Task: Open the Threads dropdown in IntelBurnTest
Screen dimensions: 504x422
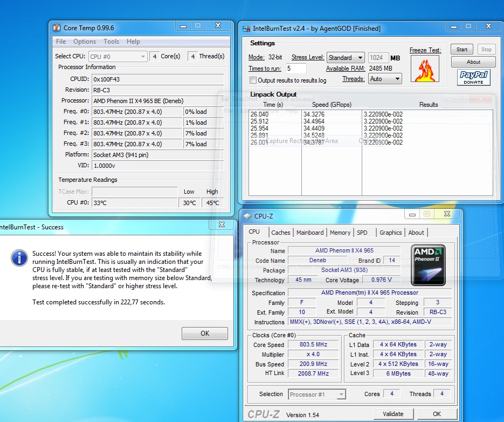Action: point(385,79)
